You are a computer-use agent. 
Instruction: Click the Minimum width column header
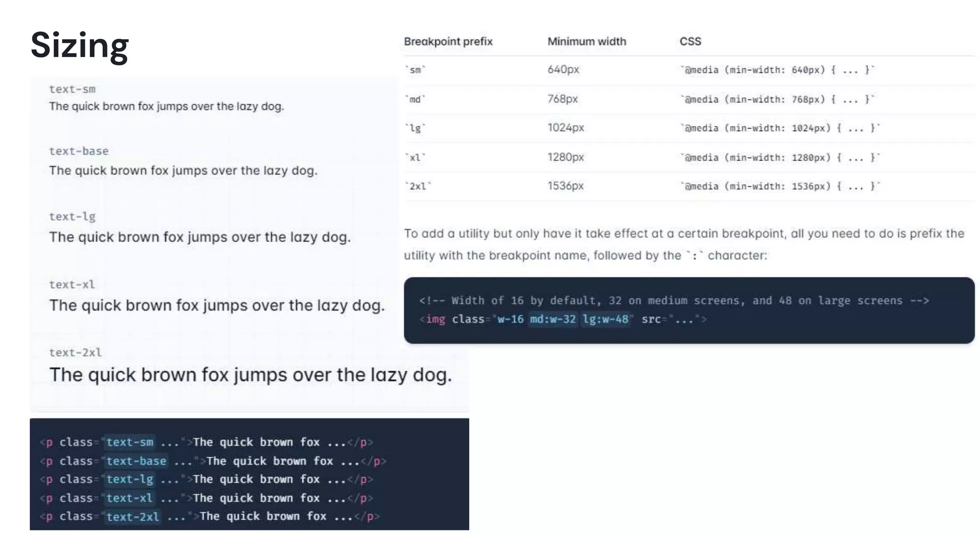tap(587, 42)
